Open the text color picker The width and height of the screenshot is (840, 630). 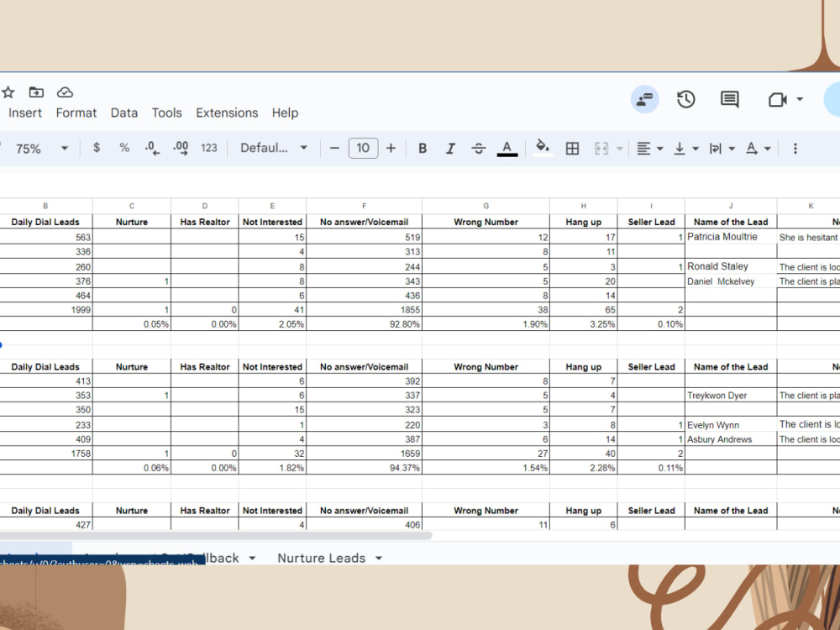pos(507,148)
